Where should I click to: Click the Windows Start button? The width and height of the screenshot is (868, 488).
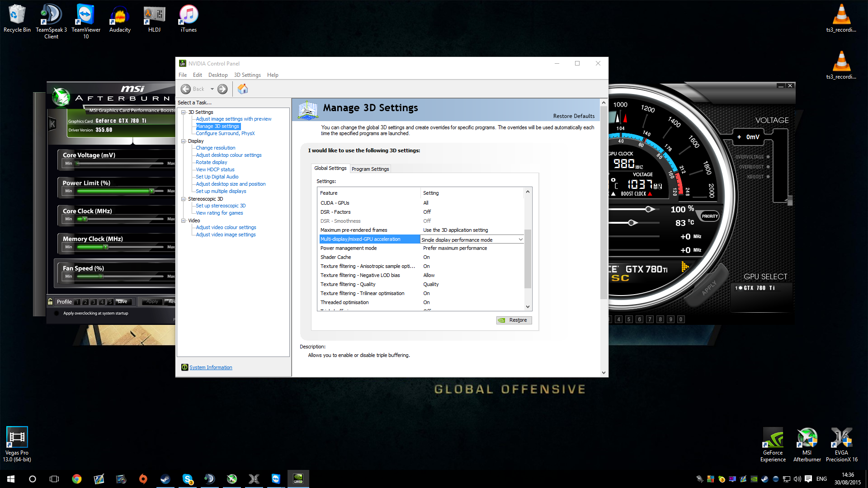pyautogui.click(x=11, y=479)
